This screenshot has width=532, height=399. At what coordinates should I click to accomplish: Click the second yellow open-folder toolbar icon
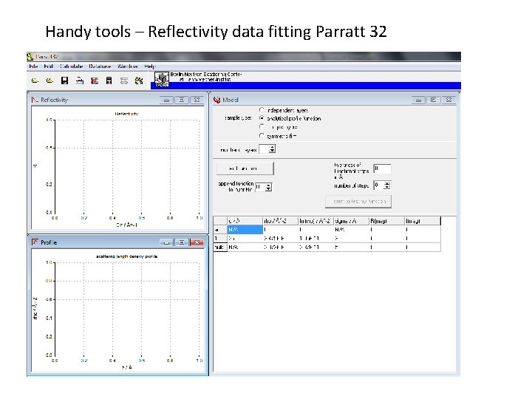pos(50,81)
